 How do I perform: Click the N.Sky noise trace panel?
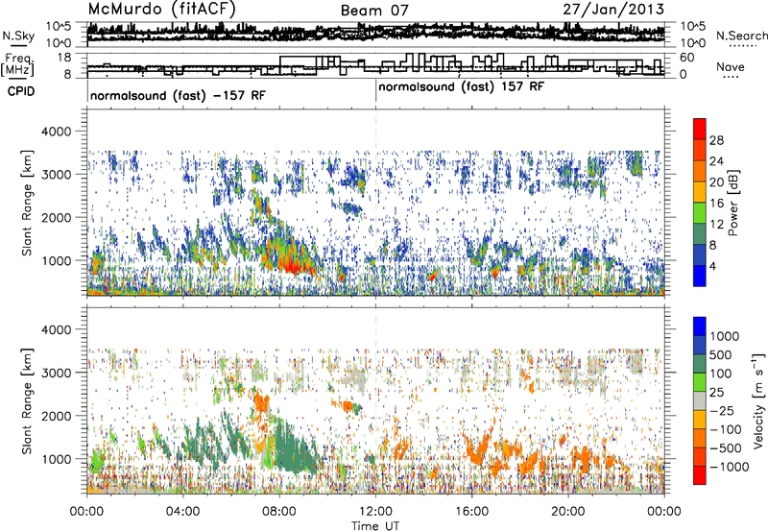click(375, 35)
